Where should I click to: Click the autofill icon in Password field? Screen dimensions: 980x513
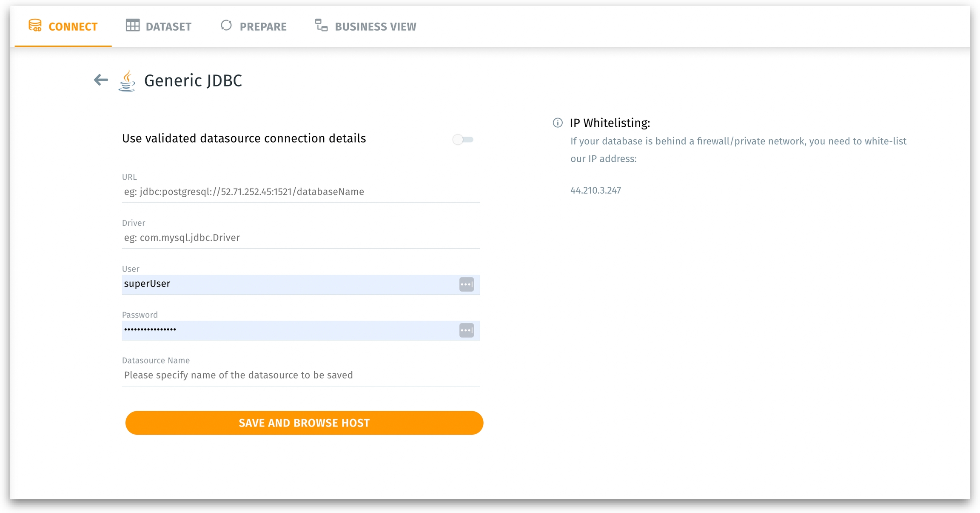[x=466, y=330]
